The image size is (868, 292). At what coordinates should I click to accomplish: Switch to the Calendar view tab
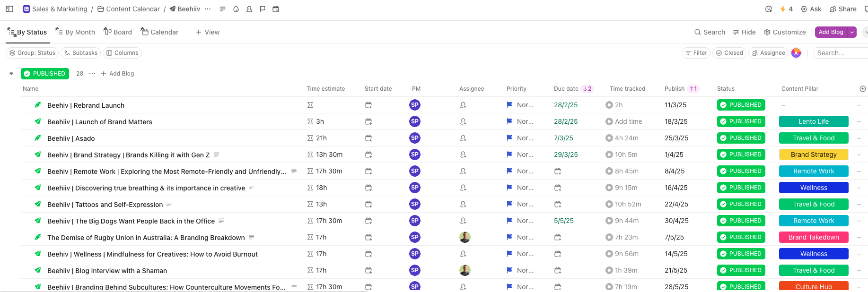coord(159,32)
